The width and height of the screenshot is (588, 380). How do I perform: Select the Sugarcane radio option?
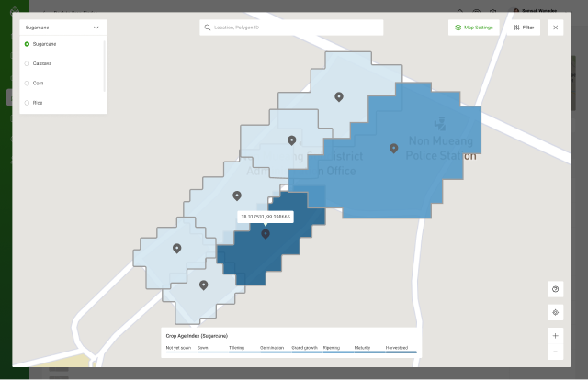(x=27, y=44)
